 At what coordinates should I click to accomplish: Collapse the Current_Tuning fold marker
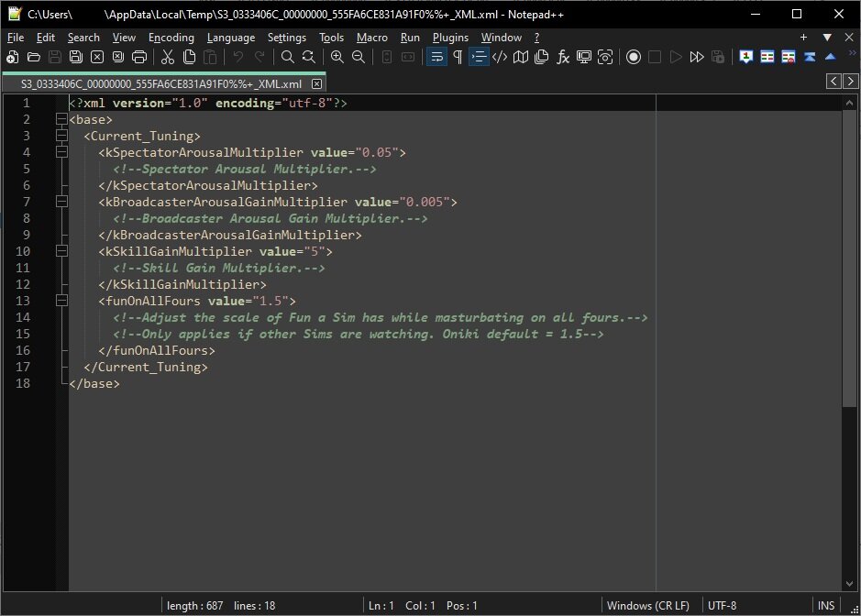click(x=61, y=136)
